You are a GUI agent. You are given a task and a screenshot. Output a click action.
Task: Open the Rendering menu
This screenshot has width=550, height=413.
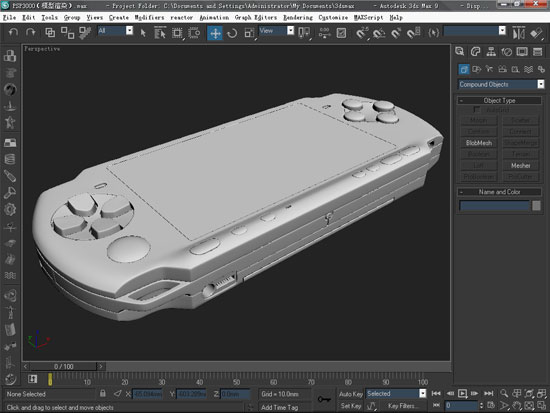tap(298, 18)
